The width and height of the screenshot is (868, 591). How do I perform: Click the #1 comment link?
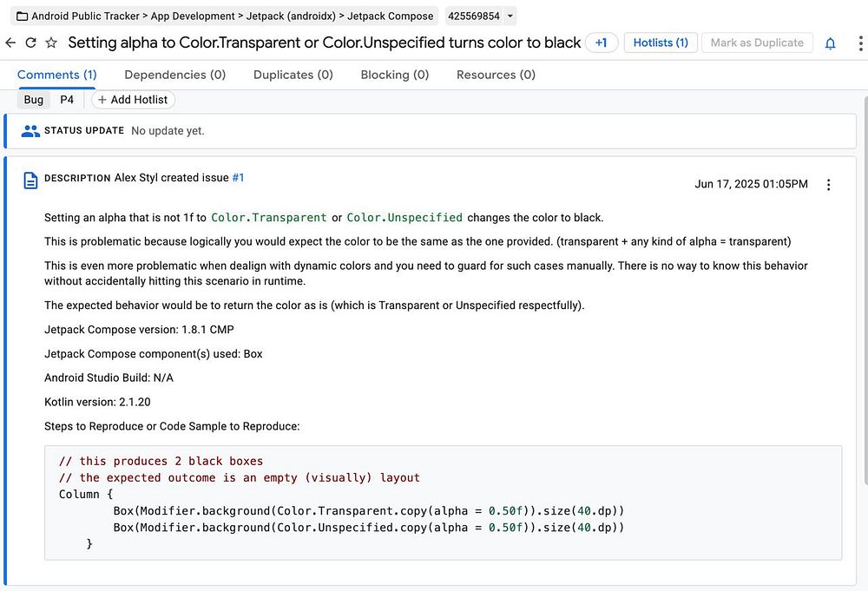coord(238,178)
